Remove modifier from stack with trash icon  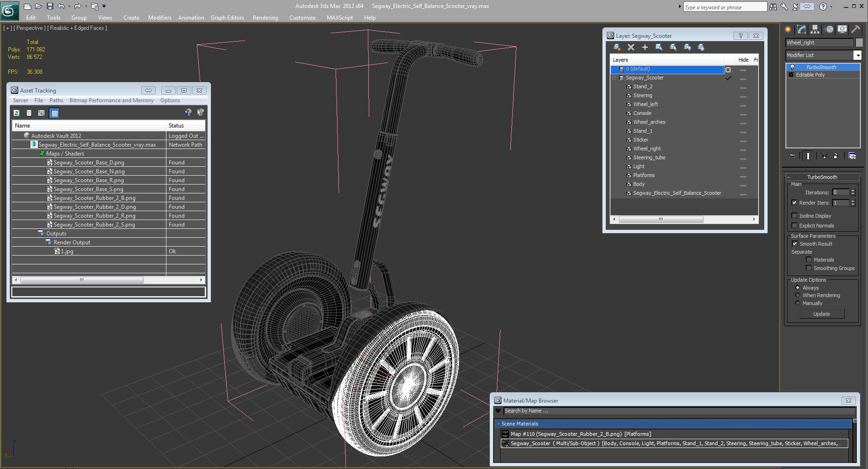pyautogui.click(x=835, y=156)
